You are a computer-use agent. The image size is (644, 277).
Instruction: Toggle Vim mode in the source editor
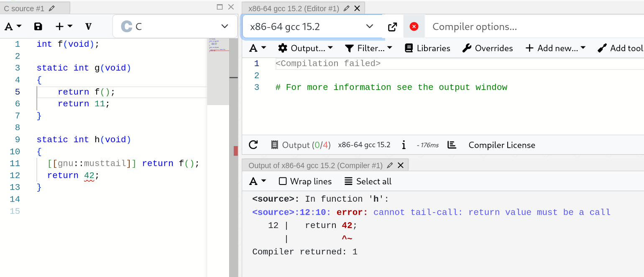88,26
